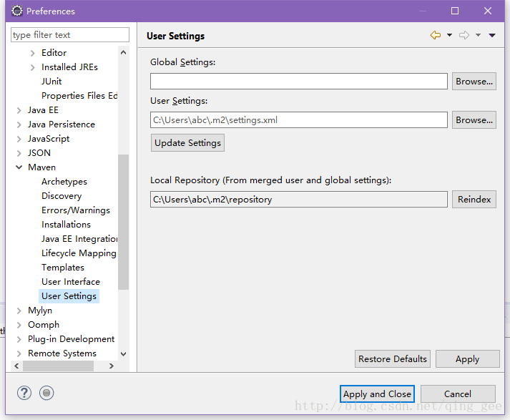Viewport: 510px width, 420px height.
Task: Click the tree horizontal scrollbar thumb
Action: pos(58,366)
